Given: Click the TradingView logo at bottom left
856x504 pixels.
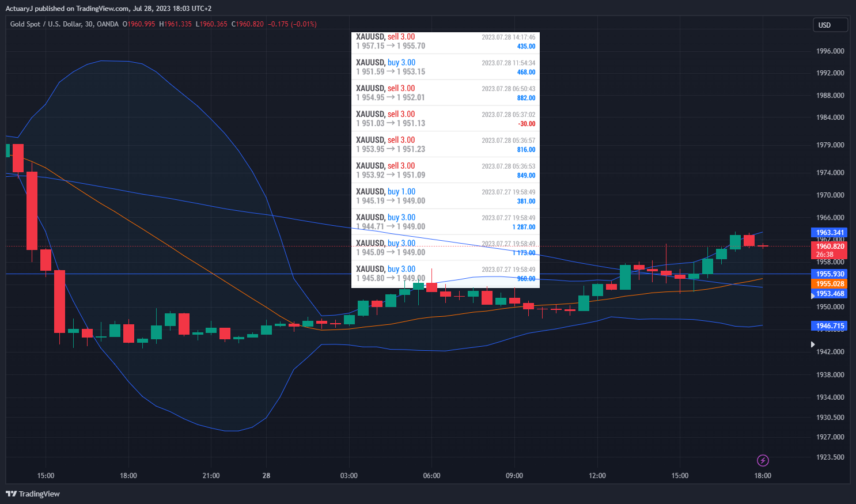Looking at the screenshot, I should tap(33, 494).
